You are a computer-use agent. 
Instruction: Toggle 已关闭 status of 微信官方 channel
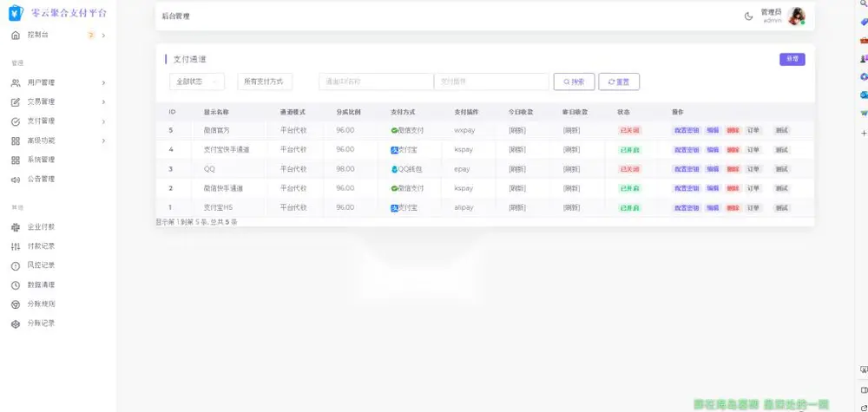[x=629, y=130]
